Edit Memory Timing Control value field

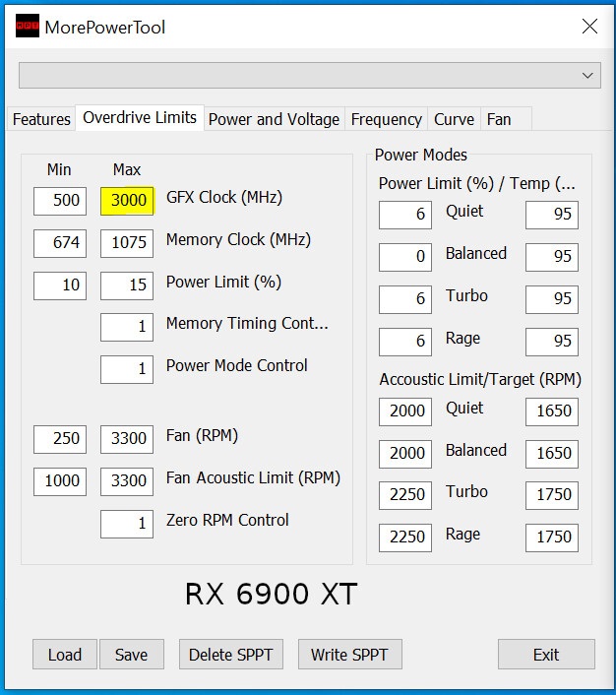[127, 327]
